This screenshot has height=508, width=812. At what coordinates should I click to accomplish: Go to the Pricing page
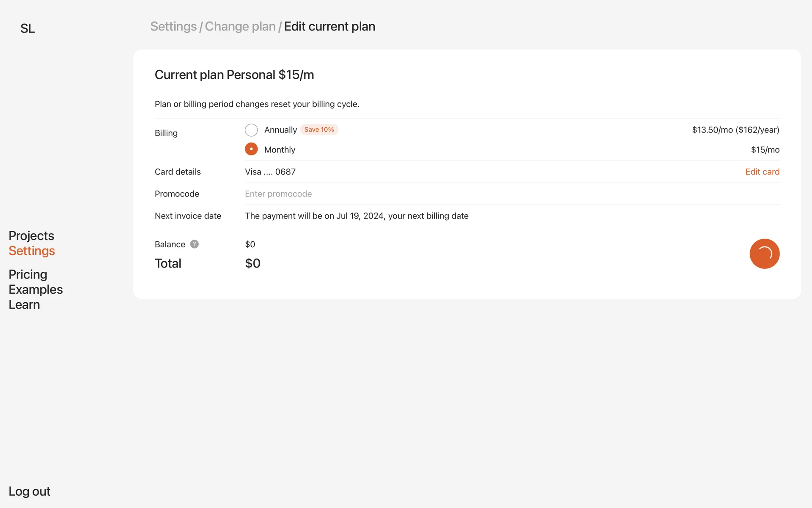(x=28, y=274)
